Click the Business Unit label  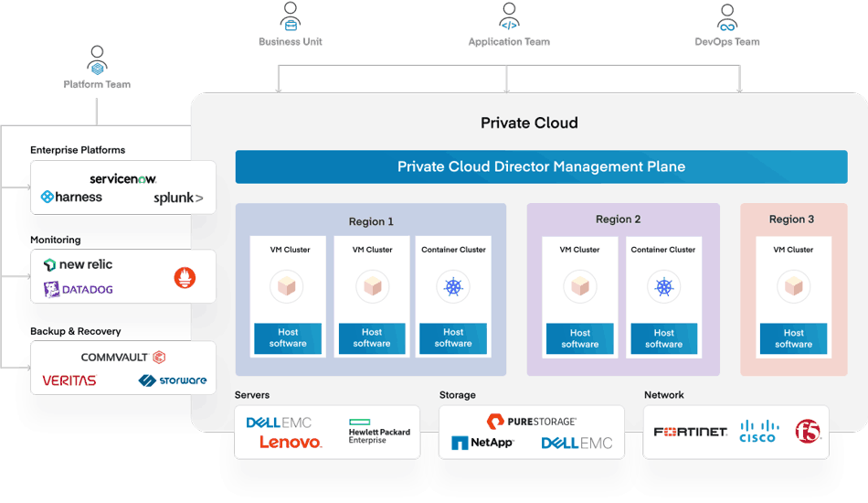tap(290, 41)
